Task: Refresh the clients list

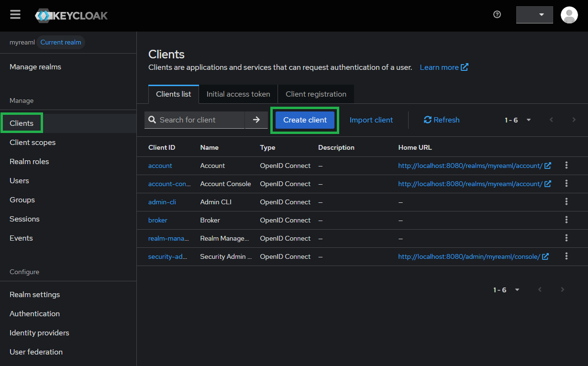Action: tap(442, 120)
